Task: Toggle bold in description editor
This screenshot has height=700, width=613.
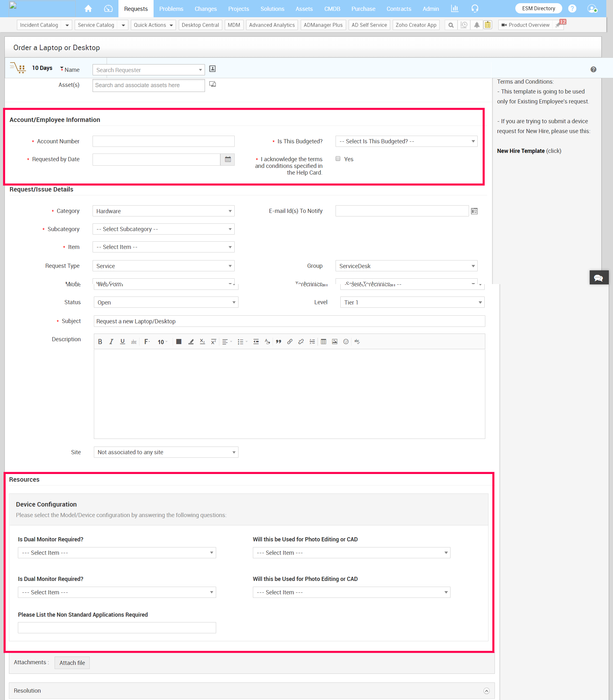Action: [100, 342]
